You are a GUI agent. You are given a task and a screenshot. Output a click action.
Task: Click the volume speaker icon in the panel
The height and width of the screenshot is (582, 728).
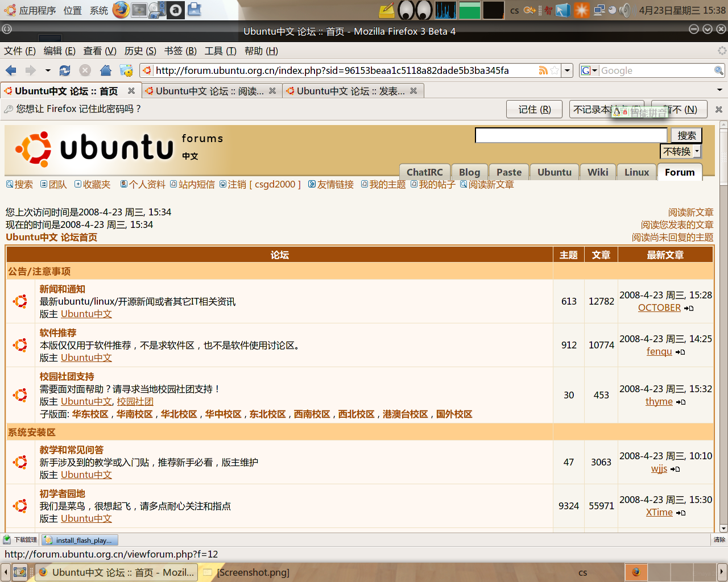click(625, 10)
